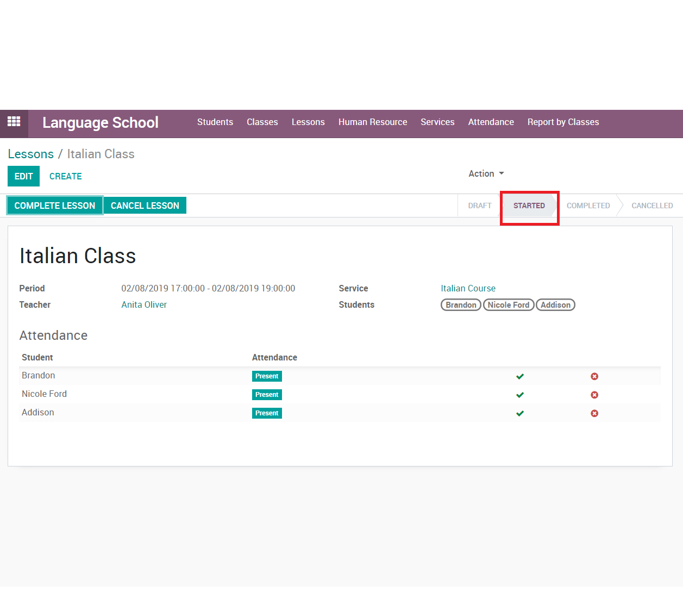This screenshot has height=616, width=683.
Task: Open teacher Anita Oliver link
Action: 144,304
